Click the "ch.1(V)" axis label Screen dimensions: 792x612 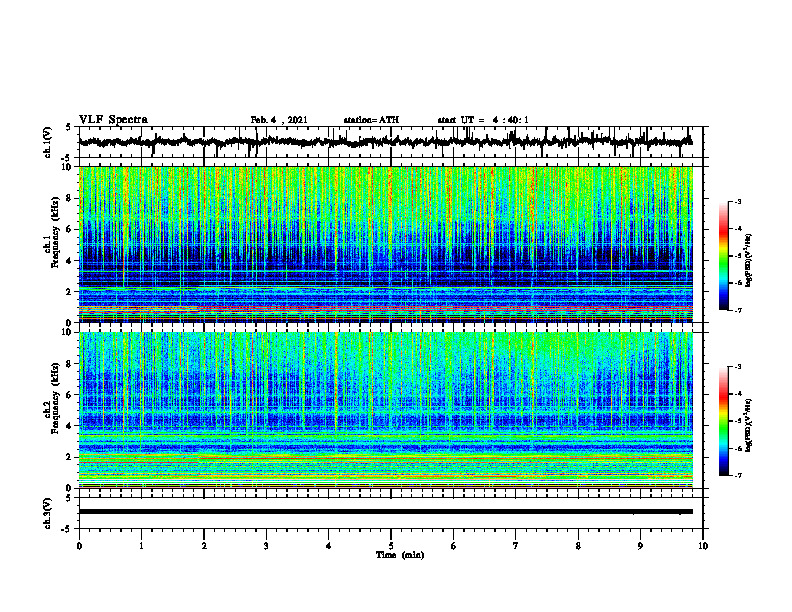48,142
